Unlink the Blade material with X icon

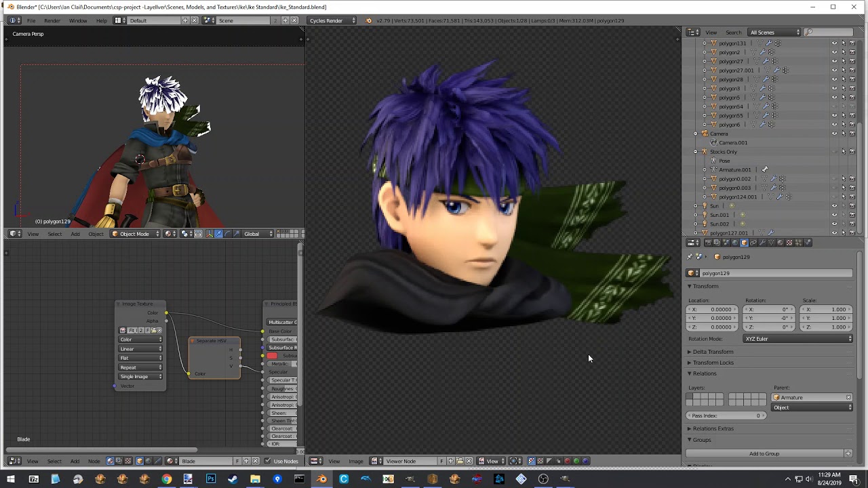tap(255, 462)
